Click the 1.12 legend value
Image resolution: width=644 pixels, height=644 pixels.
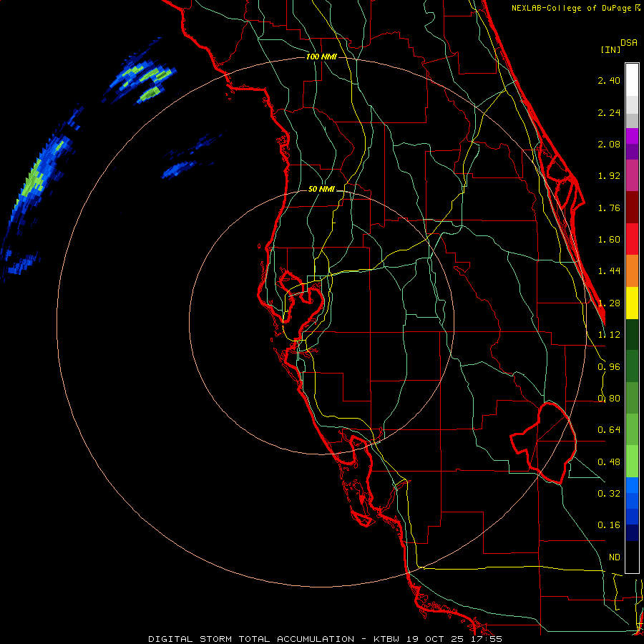click(609, 335)
